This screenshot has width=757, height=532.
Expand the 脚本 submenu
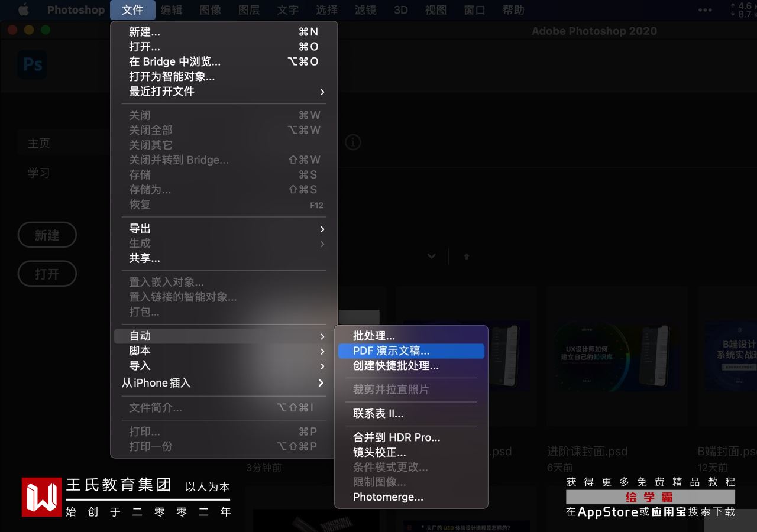point(224,351)
